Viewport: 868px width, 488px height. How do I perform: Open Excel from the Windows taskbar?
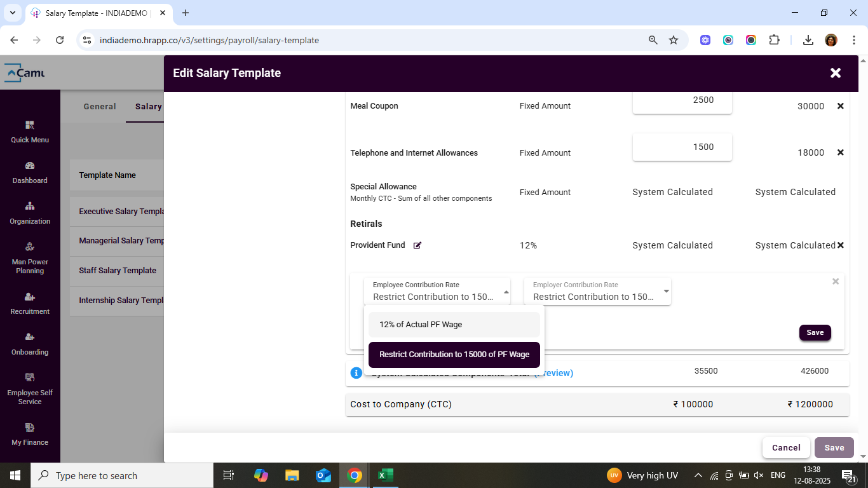coord(385,475)
